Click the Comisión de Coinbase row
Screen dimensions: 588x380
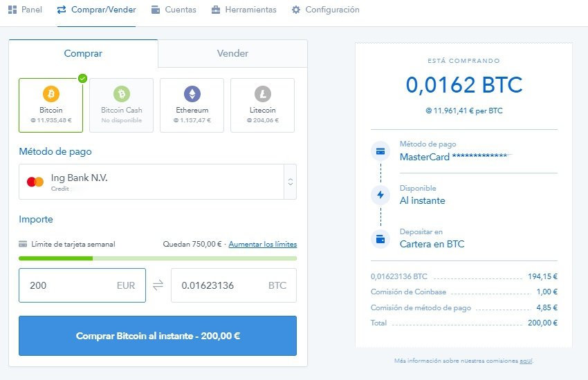coord(464,292)
